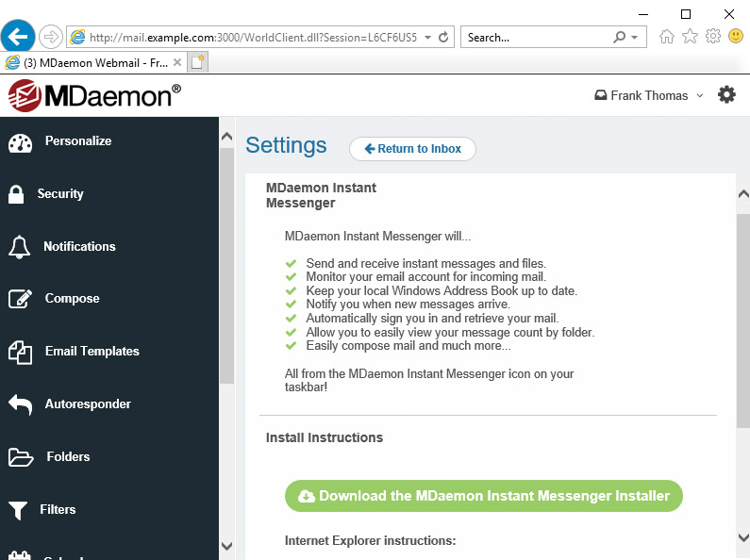Click the Settings page heading

coord(286,145)
